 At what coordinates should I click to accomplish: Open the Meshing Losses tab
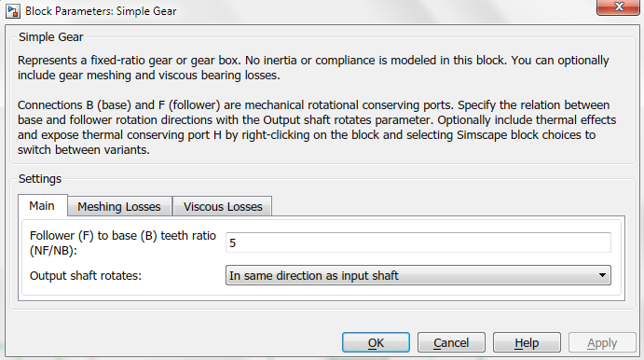click(119, 206)
